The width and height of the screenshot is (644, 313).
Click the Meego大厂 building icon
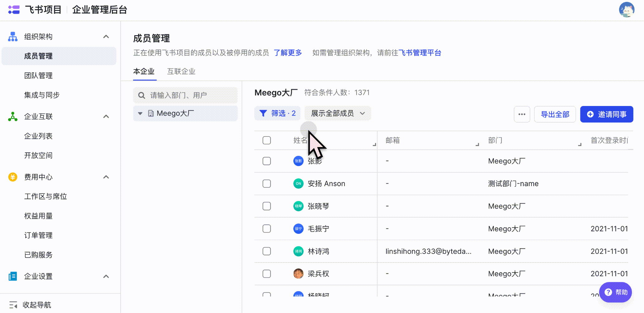[x=151, y=113]
